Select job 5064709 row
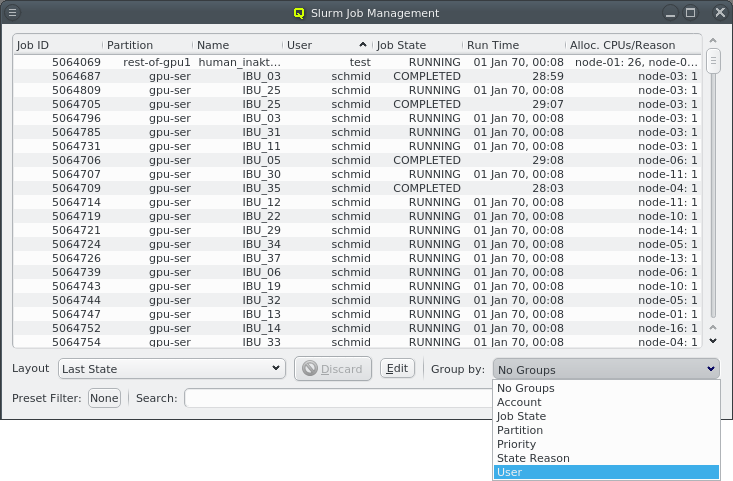 358,188
